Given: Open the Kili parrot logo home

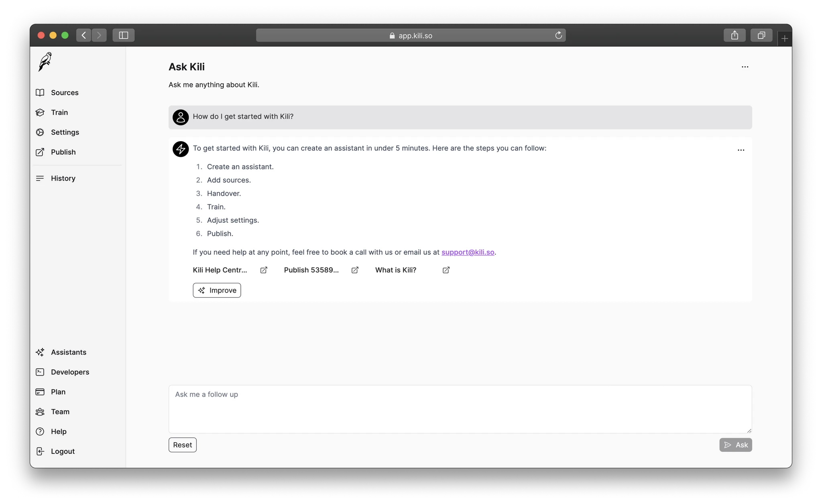Looking at the screenshot, I should [x=45, y=62].
